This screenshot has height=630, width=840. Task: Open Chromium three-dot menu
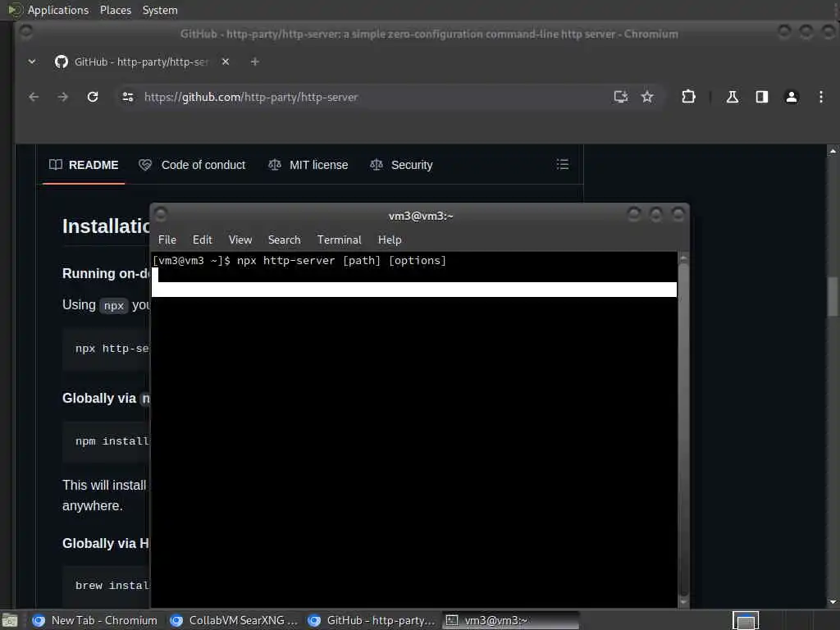[820, 97]
